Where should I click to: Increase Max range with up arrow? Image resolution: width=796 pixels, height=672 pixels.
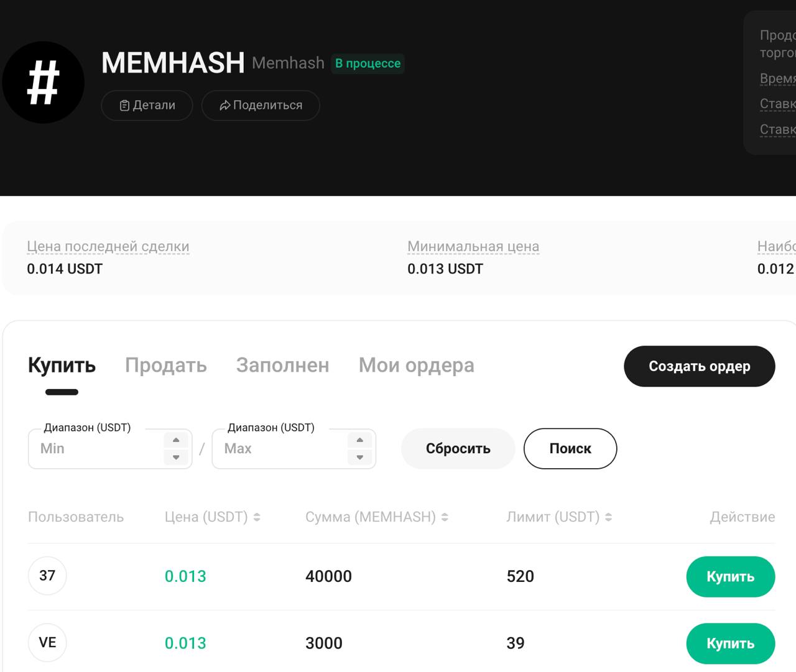pyautogui.click(x=359, y=440)
